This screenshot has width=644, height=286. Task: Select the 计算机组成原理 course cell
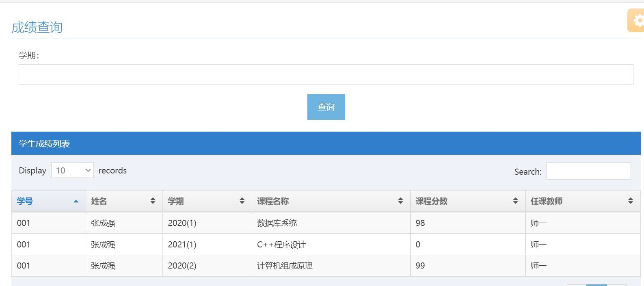point(331,266)
